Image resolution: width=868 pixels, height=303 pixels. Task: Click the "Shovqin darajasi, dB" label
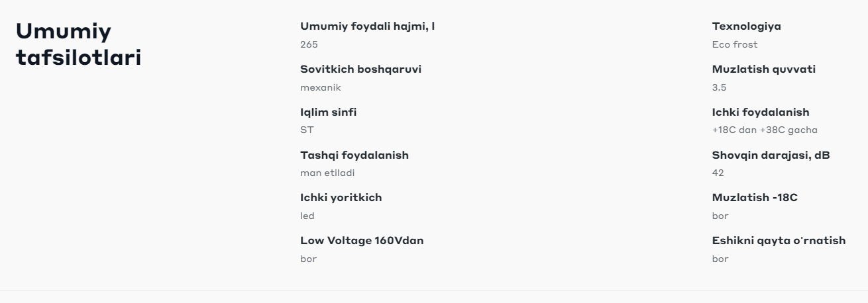[771, 155]
